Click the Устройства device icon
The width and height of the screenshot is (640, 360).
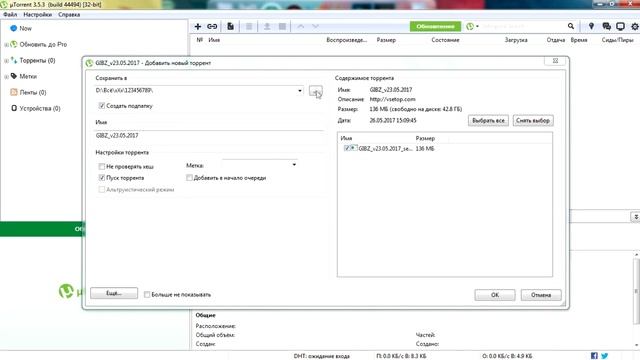pos(14,108)
